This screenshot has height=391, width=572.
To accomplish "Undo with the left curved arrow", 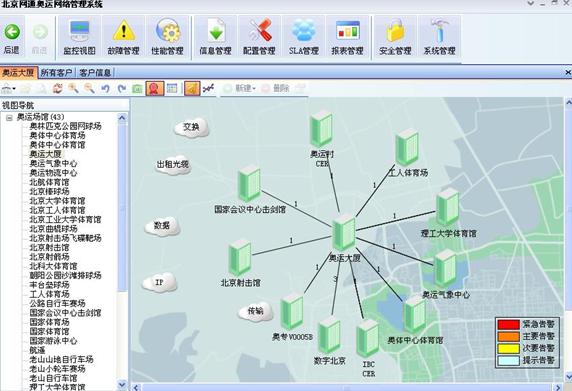I will click(105, 88).
